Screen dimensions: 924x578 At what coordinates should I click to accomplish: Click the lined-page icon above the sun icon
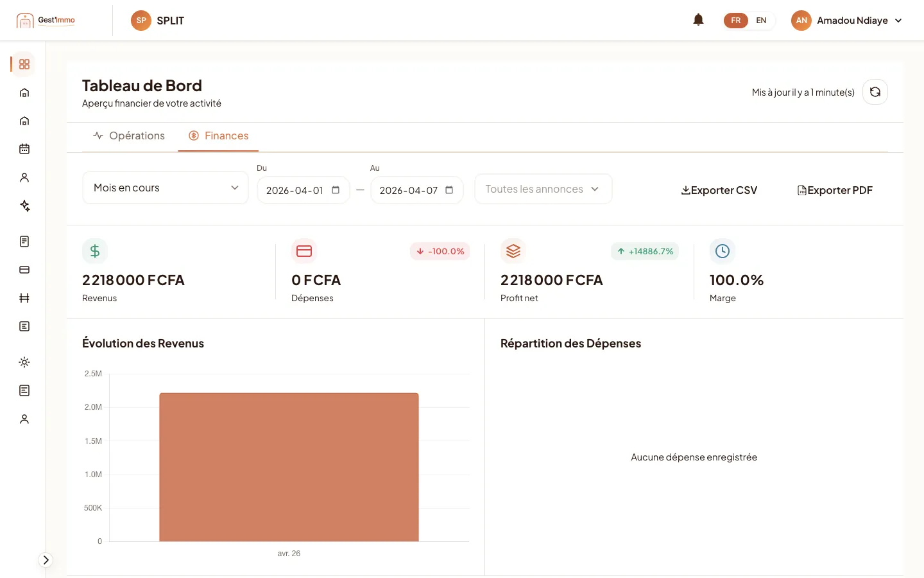[24, 326]
